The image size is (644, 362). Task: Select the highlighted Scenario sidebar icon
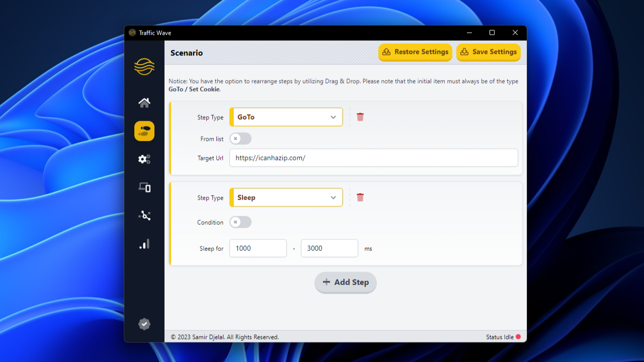[144, 131]
